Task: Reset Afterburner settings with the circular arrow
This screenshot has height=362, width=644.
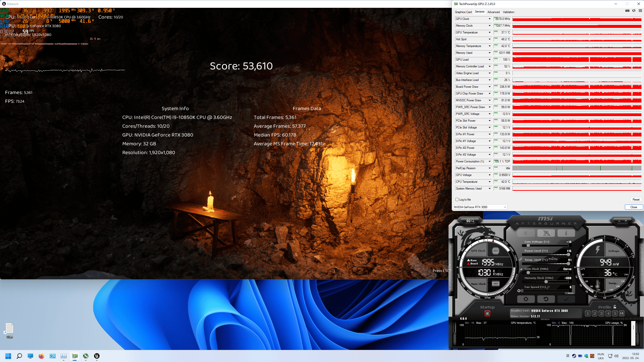Action: click(x=546, y=299)
